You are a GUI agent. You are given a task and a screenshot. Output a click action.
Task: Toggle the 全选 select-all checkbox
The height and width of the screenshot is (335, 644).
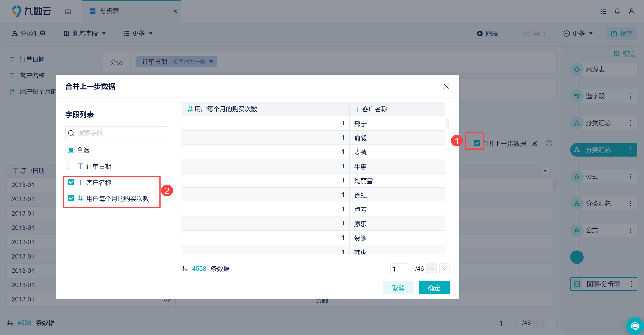point(71,150)
